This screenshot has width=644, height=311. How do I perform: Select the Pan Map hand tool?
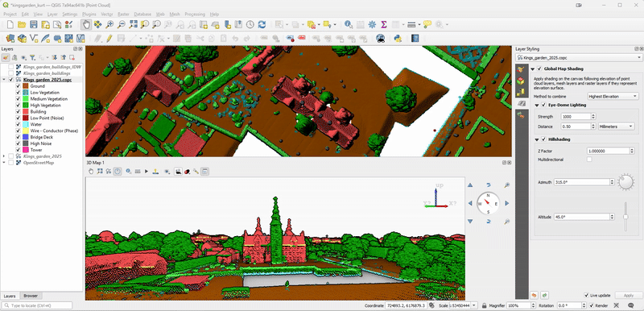tap(86, 25)
